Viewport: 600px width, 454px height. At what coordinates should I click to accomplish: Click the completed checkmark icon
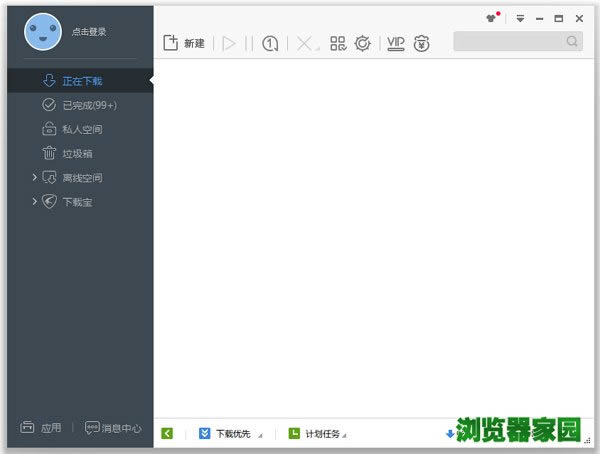[49, 105]
